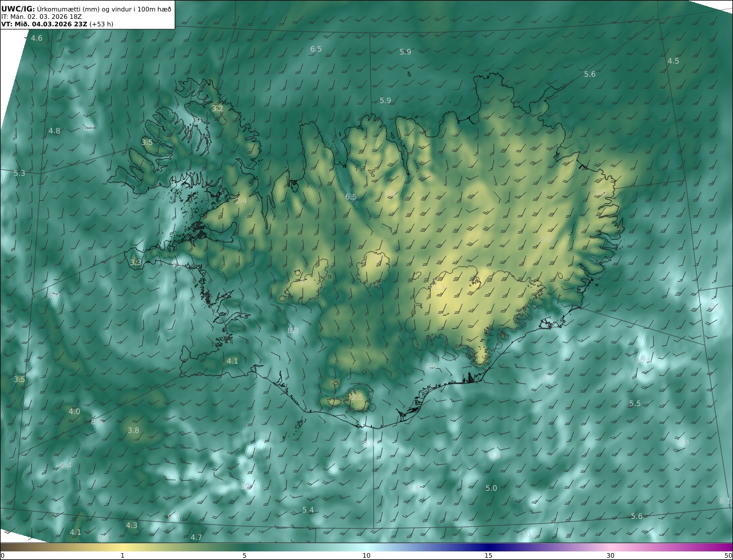733x560 pixels.
Task: Pick the dark blue color bar segment above tick 15
Action: [488, 547]
